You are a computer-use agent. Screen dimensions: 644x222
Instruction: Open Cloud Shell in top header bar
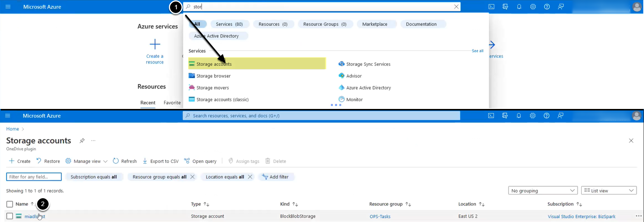pos(491,7)
